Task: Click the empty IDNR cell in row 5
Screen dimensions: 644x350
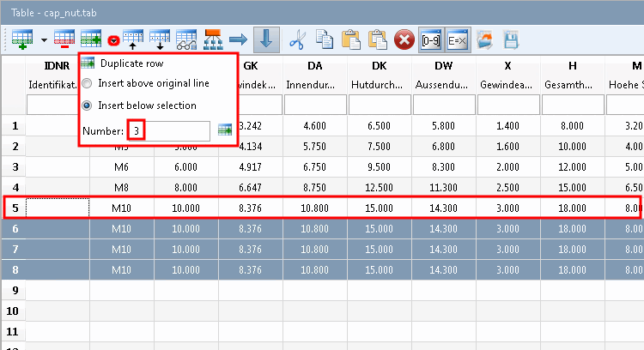Action: point(58,208)
